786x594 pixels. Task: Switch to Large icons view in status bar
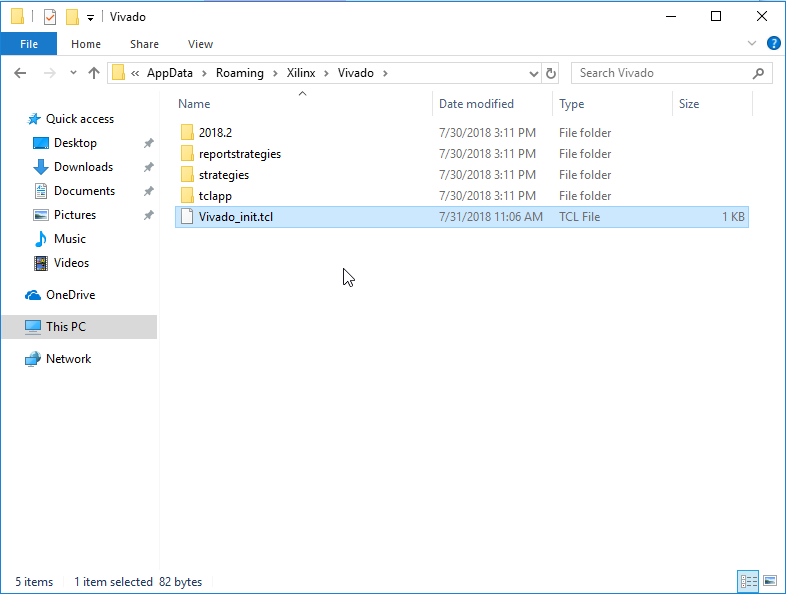pos(770,581)
